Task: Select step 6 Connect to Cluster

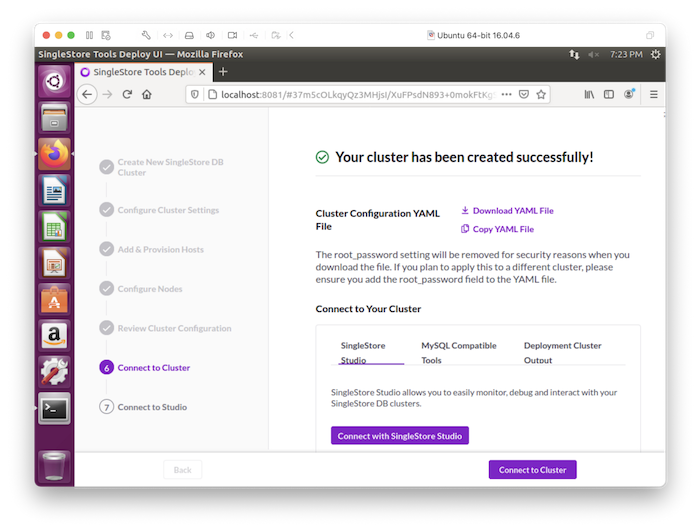Action: coord(145,368)
